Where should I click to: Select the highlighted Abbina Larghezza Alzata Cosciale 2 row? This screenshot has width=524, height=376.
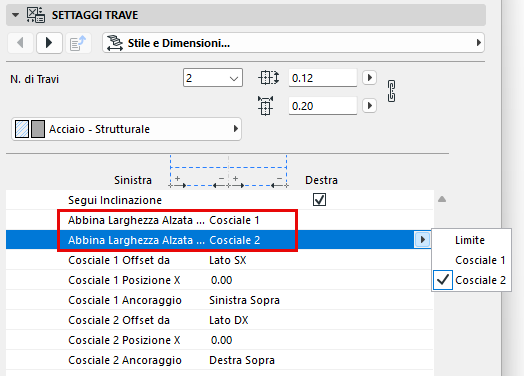[x=219, y=240]
